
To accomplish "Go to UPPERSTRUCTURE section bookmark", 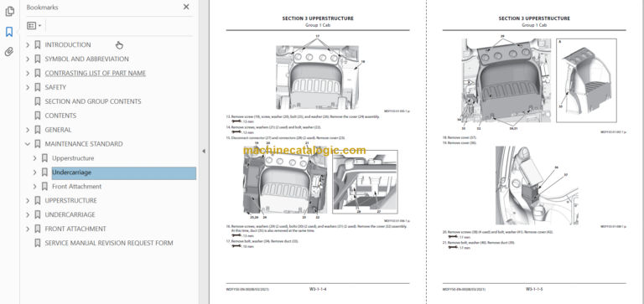I will coord(71,201).
